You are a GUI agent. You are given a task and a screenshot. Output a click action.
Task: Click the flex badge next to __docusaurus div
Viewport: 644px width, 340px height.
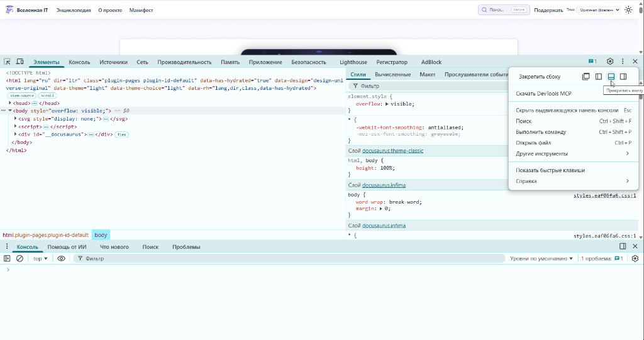121,134
